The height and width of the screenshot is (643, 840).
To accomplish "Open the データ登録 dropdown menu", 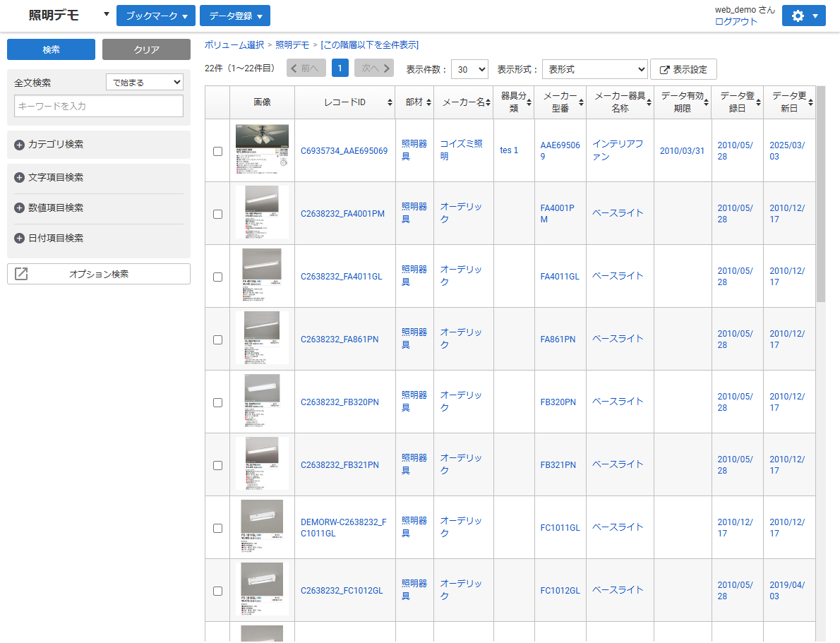I will pyautogui.click(x=234, y=16).
